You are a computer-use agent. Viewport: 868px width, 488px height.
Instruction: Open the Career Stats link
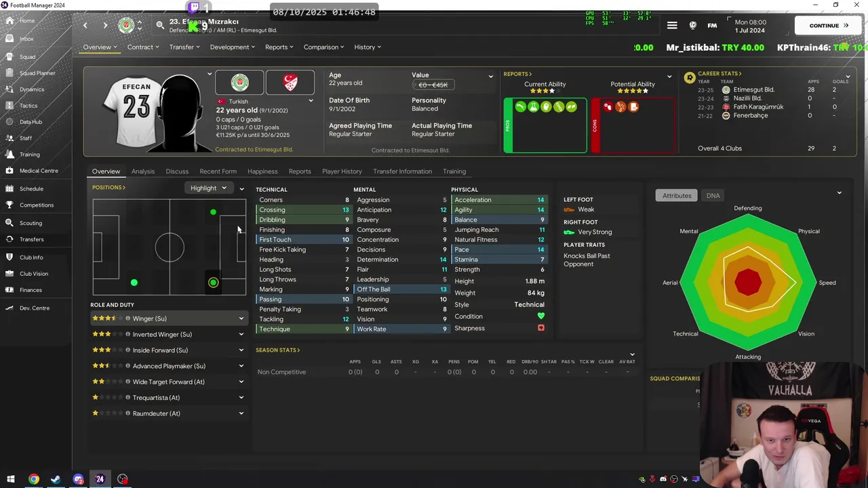pos(719,74)
